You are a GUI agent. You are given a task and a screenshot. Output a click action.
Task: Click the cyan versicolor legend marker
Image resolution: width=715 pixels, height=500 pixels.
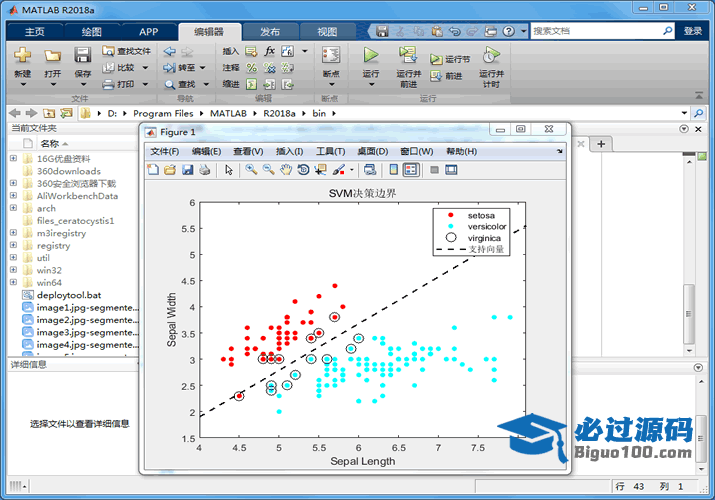(451, 227)
